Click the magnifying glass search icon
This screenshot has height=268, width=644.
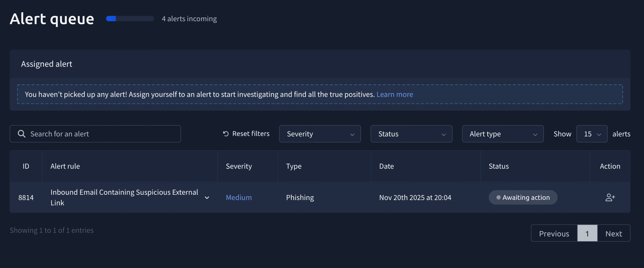22,134
